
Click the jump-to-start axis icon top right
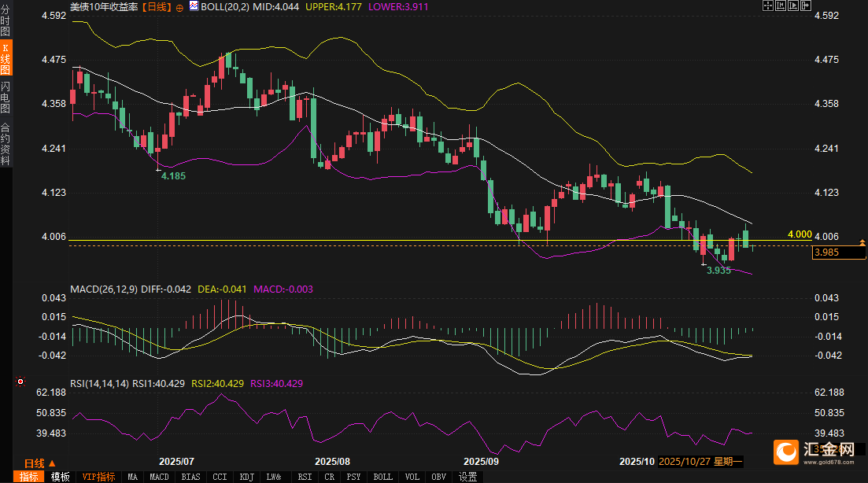[781, 6]
